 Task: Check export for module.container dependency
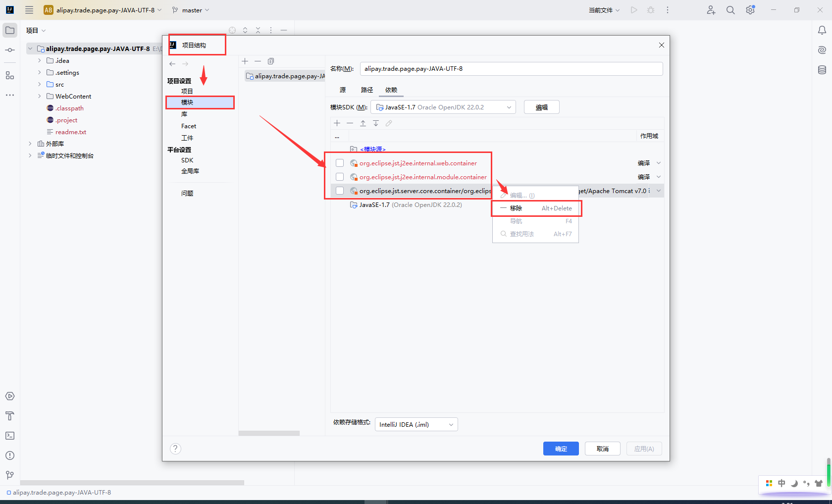340,177
